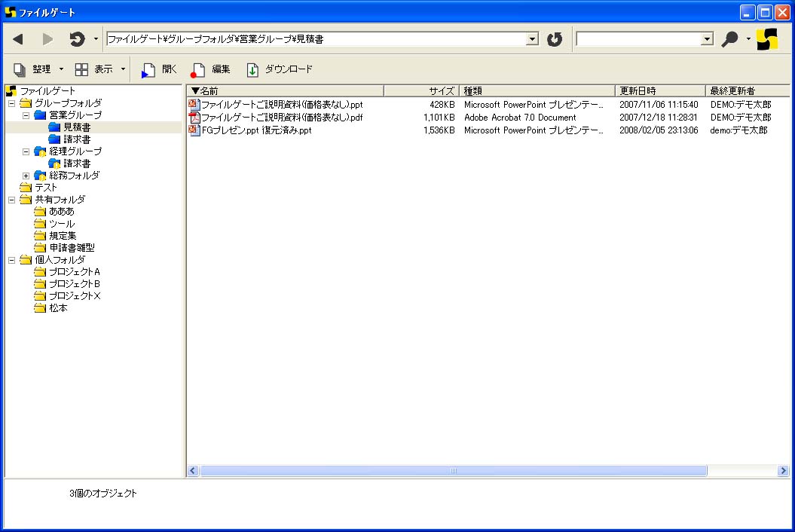This screenshot has height=532, width=795.
Task: Click the magnifier search icon
Action: (x=729, y=39)
